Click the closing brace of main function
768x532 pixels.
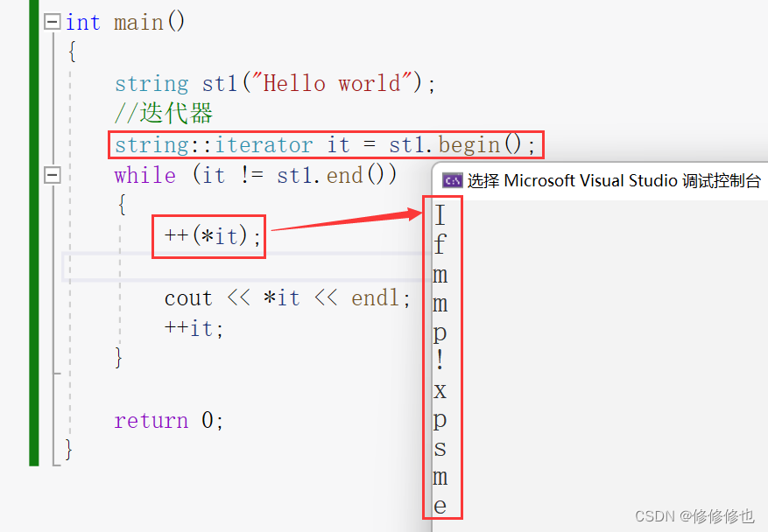68,449
